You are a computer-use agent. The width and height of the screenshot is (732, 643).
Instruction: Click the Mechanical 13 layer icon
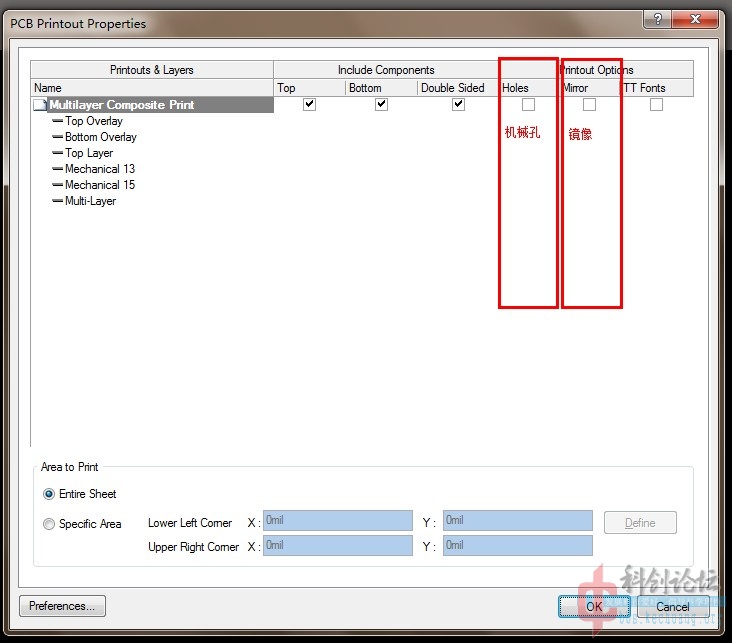[x=57, y=169]
